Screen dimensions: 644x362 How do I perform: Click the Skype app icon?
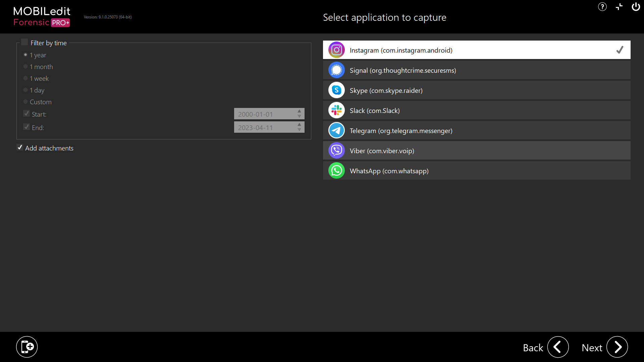tap(336, 90)
